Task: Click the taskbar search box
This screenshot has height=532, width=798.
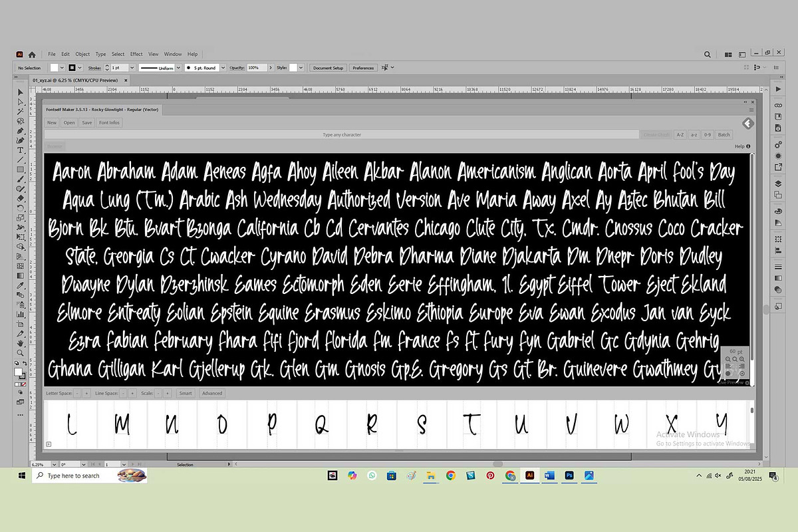Action: 89,475
